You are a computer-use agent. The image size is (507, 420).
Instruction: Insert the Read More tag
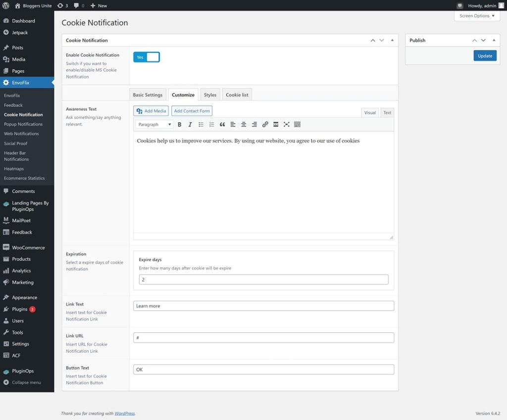tap(275, 124)
